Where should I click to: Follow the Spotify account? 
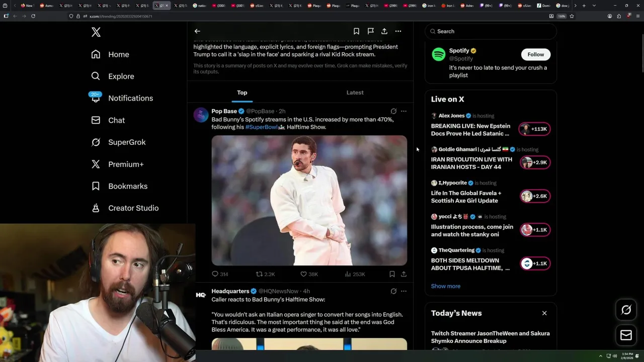click(x=536, y=54)
